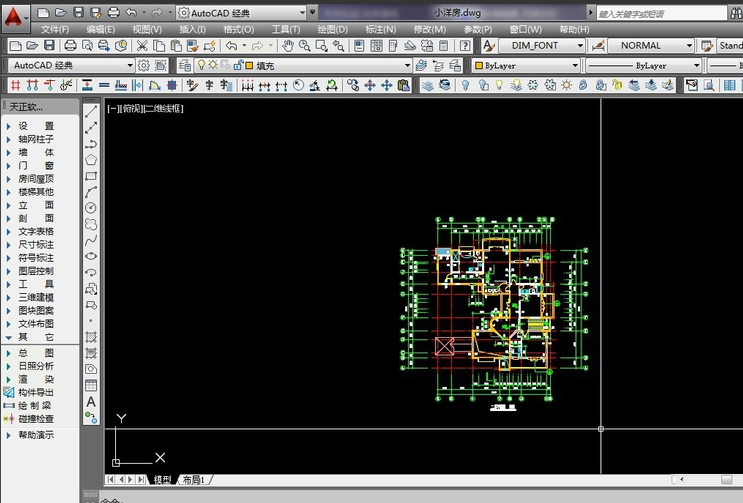Viewport: 743px width, 503px height.
Task: Click the Cut scissors icon
Action: click(142, 46)
